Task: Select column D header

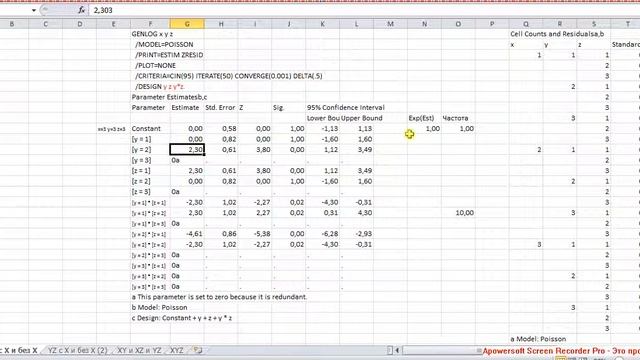Action: pos(80,24)
